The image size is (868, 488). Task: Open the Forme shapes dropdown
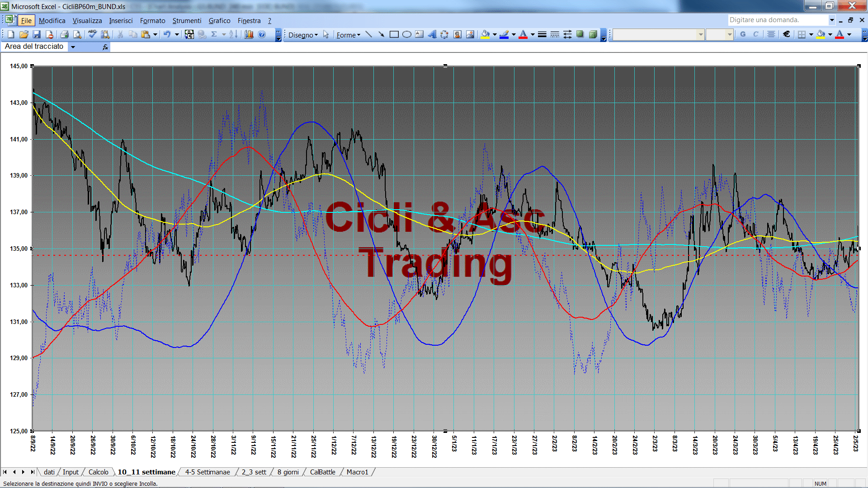tap(348, 35)
